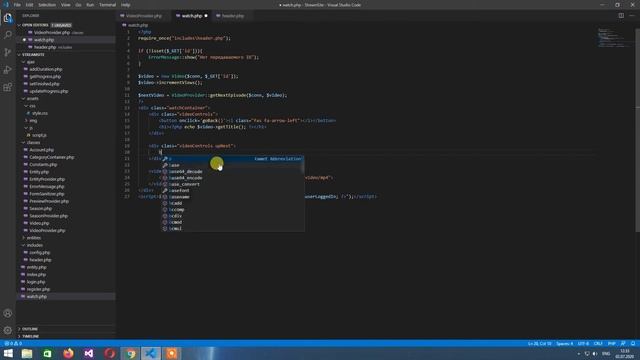Open the Windows Start menu

8,353
